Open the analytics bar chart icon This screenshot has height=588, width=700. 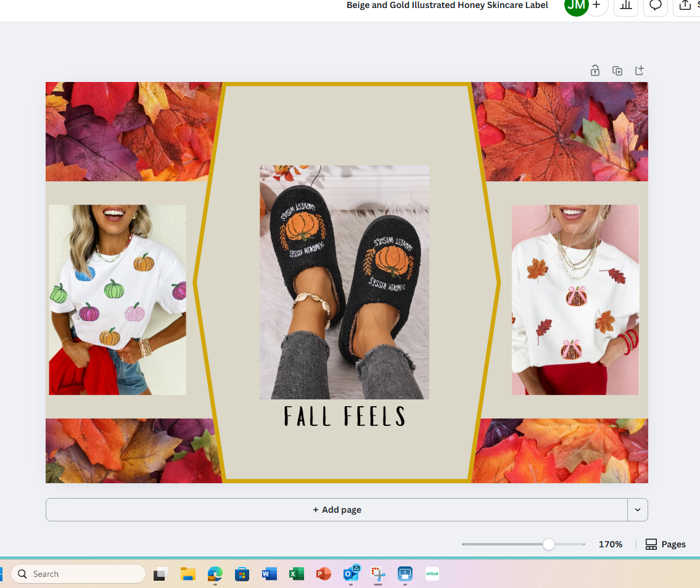[625, 6]
